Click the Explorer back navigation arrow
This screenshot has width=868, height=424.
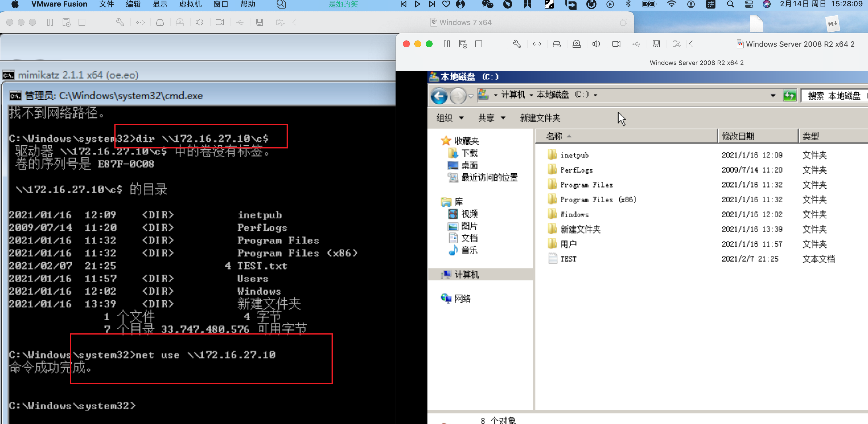(x=439, y=96)
